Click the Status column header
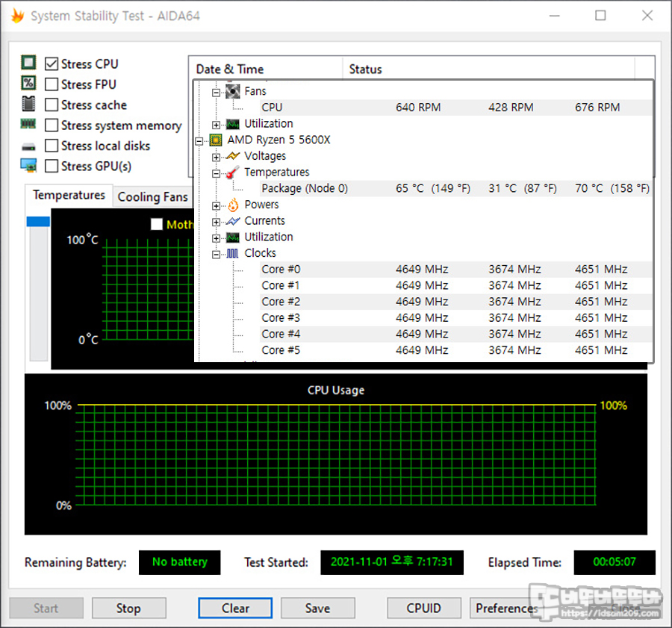The height and width of the screenshot is (628, 672). pyautogui.click(x=488, y=69)
